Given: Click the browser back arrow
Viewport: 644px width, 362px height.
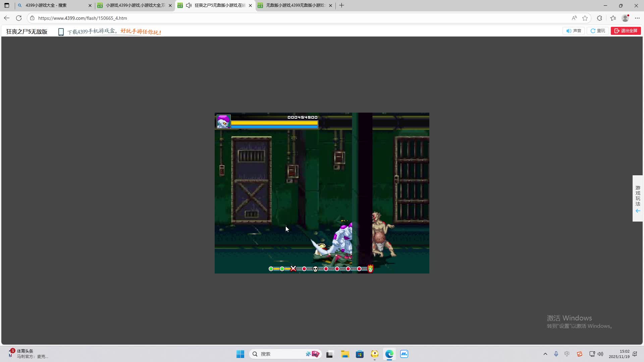Looking at the screenshot, I should click(7, 18).
